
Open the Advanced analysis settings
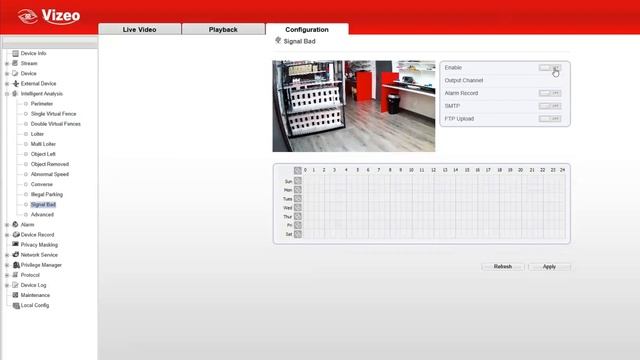coord(42,214)
